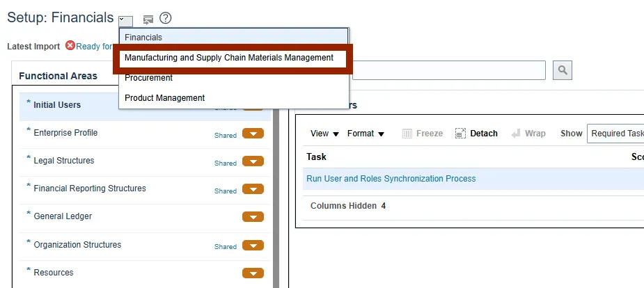This screenshot has width=644, height=288.
Task: Click the icon left of the help icon
Action: [148, 19]
